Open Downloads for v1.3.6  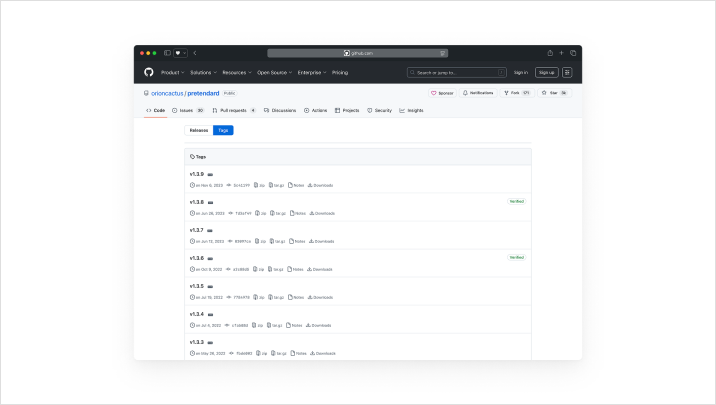pos(320,269)
